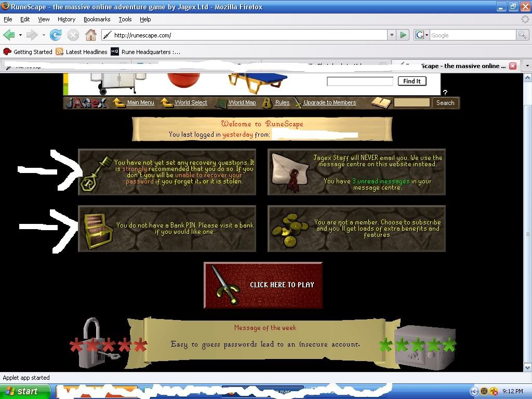Click the CLICK HERE TO PLAY button
This screenshot has height=399, width=532.
click(263, 285)
